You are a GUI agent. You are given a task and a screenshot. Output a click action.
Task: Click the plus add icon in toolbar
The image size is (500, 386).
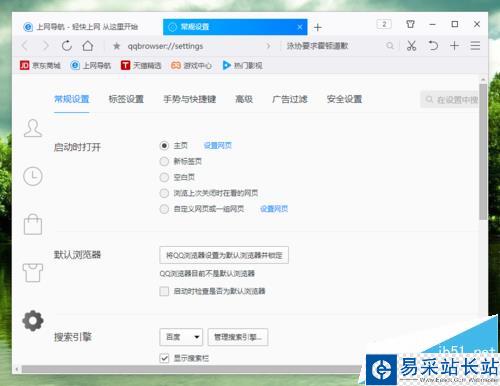tap(455, 46)
